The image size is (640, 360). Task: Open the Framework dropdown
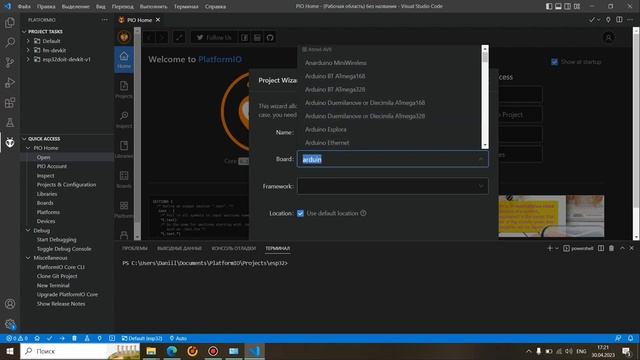[393, 186]
